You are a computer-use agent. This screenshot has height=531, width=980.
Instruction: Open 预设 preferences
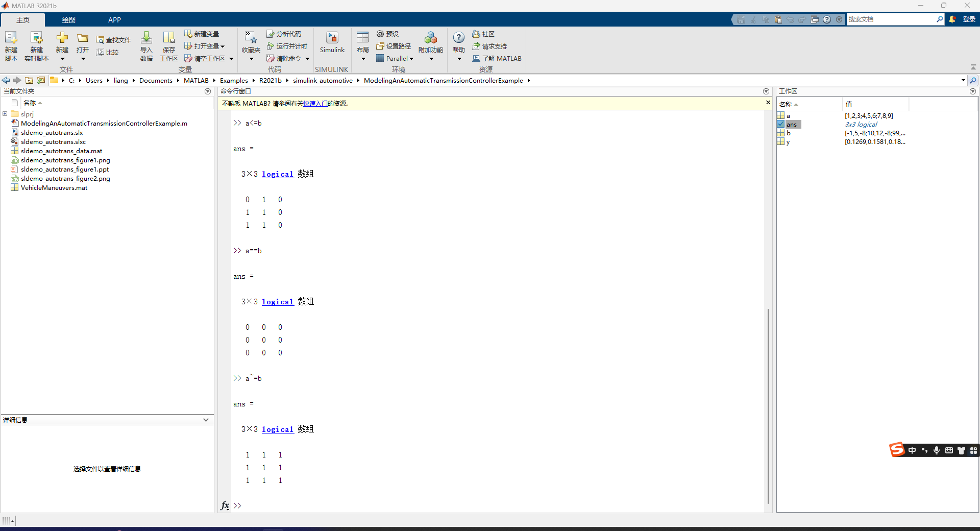pyautogui.click(x=387, y=34)
